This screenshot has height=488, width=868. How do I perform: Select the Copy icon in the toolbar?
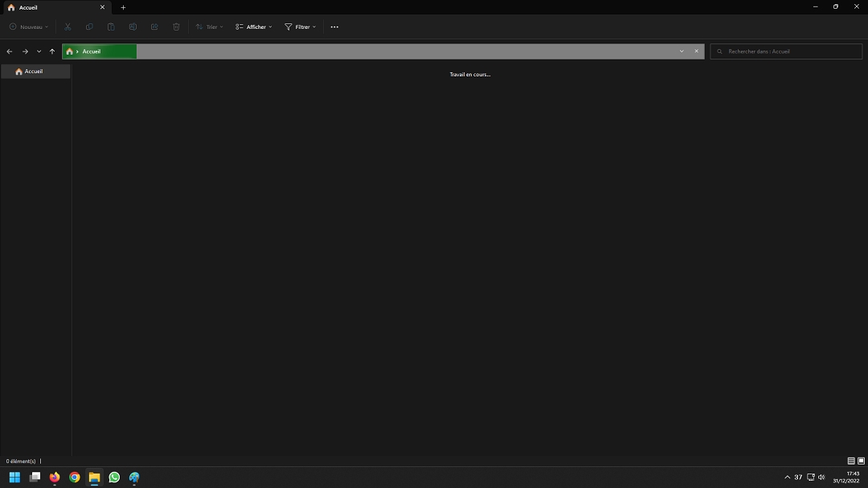click(x=88, y=27)
